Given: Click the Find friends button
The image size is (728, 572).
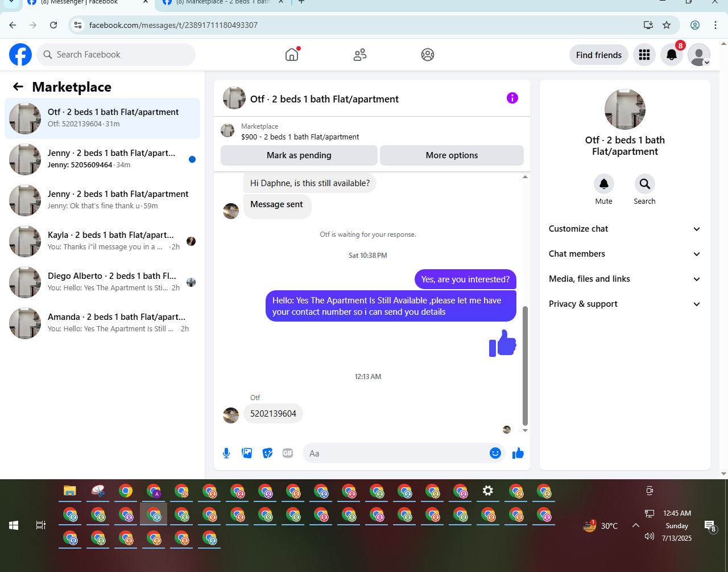Looking at the screenshot, I should tap(599, 55).
